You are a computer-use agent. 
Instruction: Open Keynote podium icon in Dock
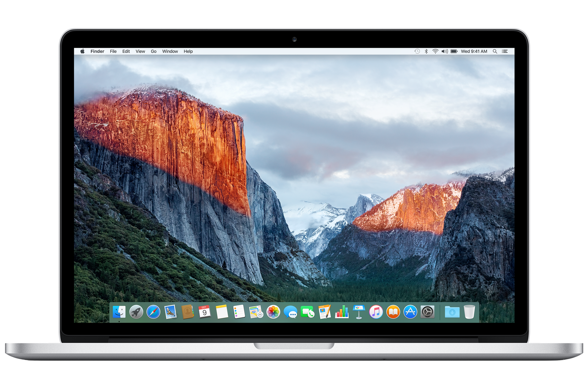(x=359, y=312)
